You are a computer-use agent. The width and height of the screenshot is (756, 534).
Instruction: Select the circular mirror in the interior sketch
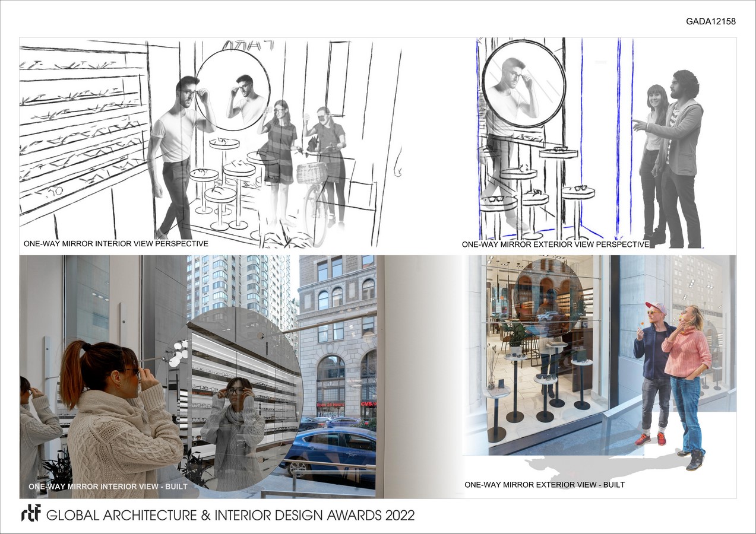(232, 89)
